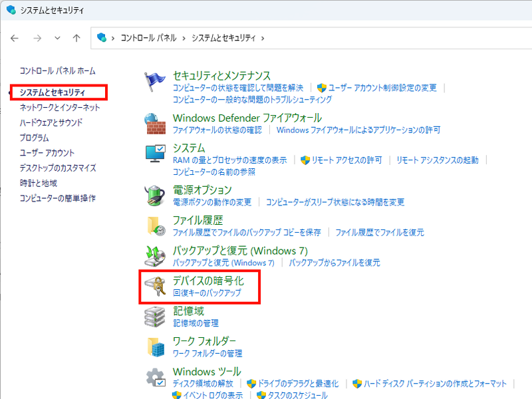This screenshot has width=532, height=399.
Task: Click ハード ディスク パーティションの作成とフォーマット link
Action: click(435, 384)
